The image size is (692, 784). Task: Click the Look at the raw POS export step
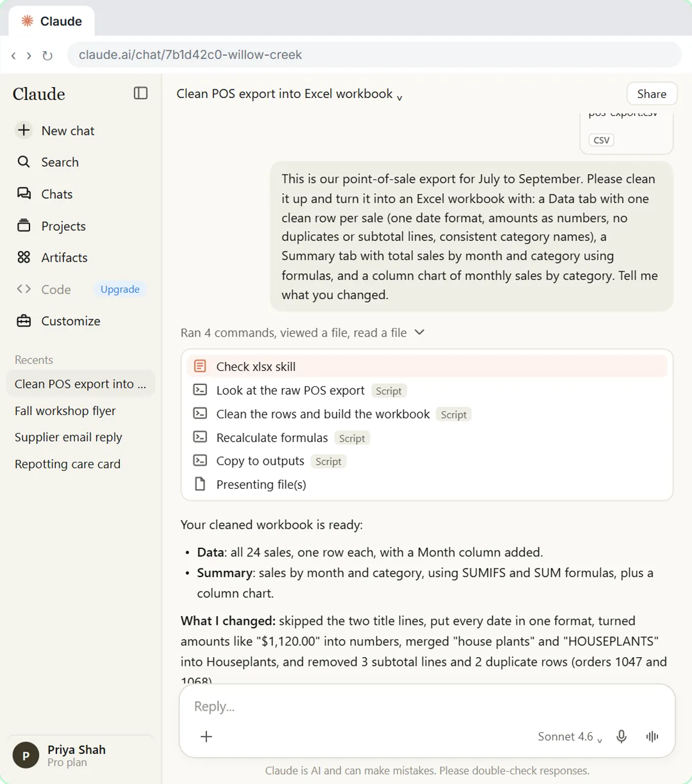[x=290, y=390]
